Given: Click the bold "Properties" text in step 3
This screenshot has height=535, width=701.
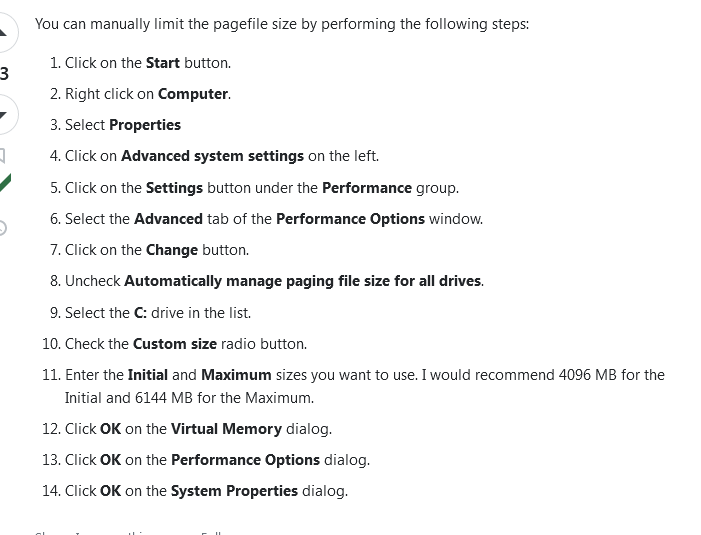Looking at the screenshot, I should click(x=145, y=125).
